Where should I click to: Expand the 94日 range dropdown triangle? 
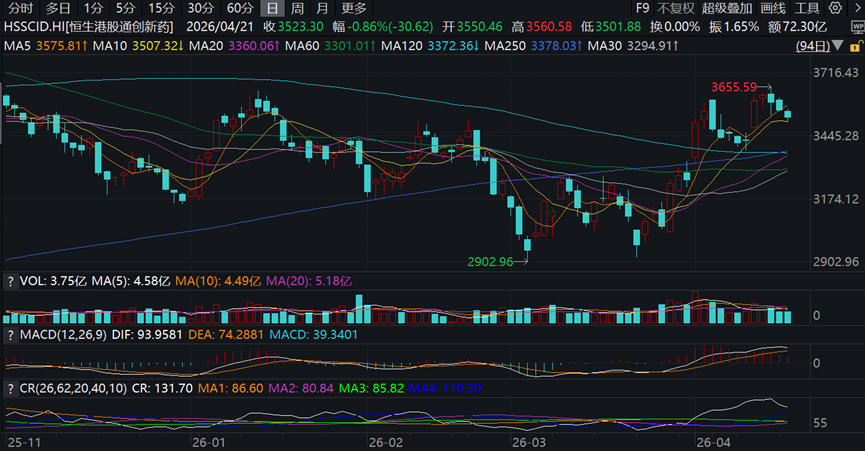tap(839, 46)
